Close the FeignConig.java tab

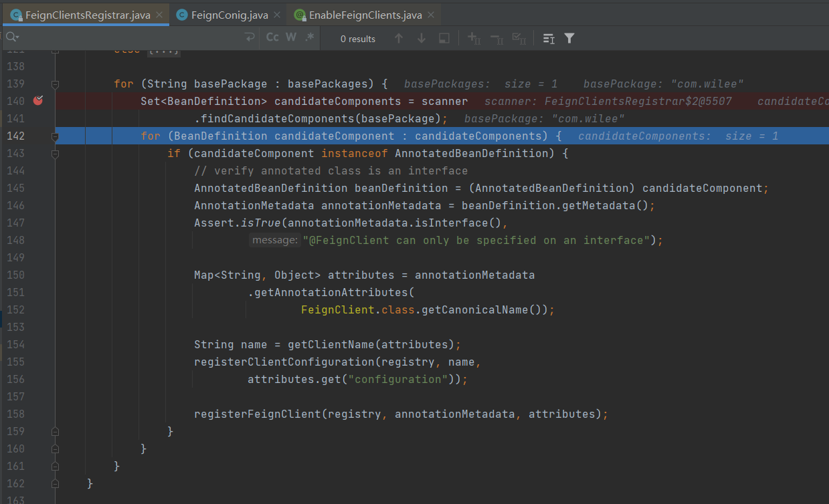(x=276, y=15)
